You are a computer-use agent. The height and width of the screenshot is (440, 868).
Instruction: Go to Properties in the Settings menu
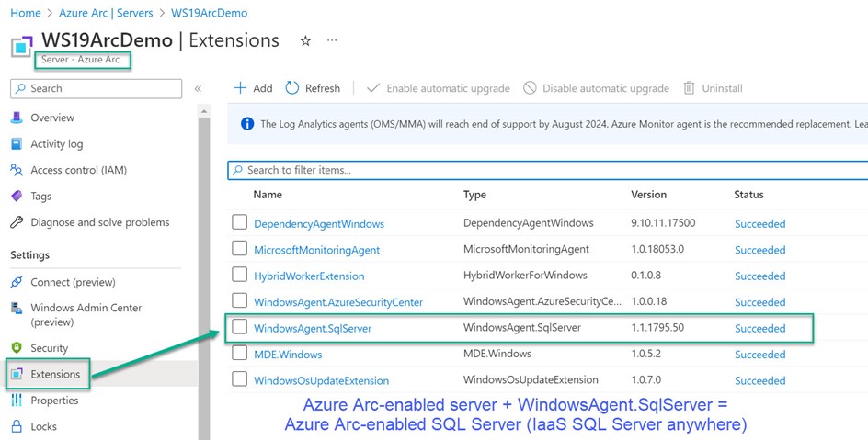coord(54,401)
